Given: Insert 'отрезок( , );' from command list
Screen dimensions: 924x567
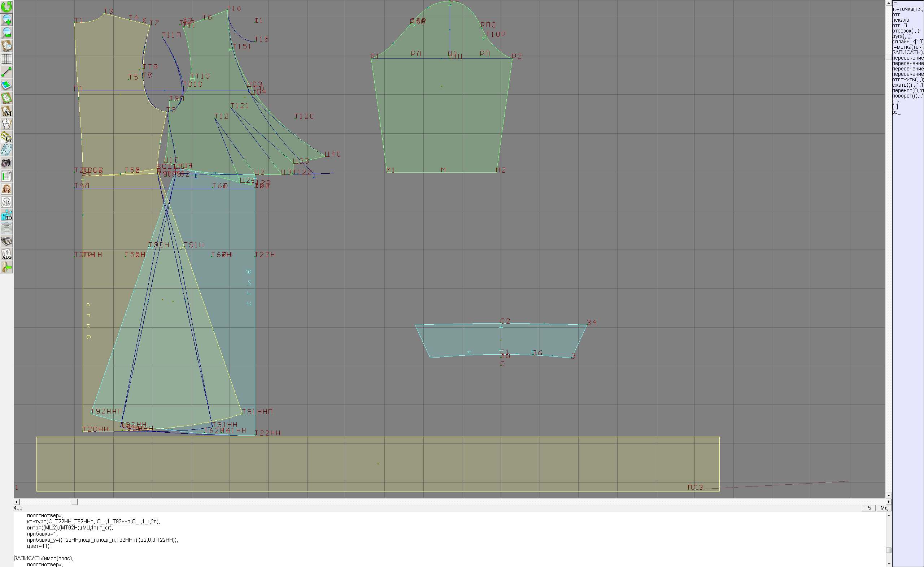Looking at the screenshot, I should click(x=906, y=31).
